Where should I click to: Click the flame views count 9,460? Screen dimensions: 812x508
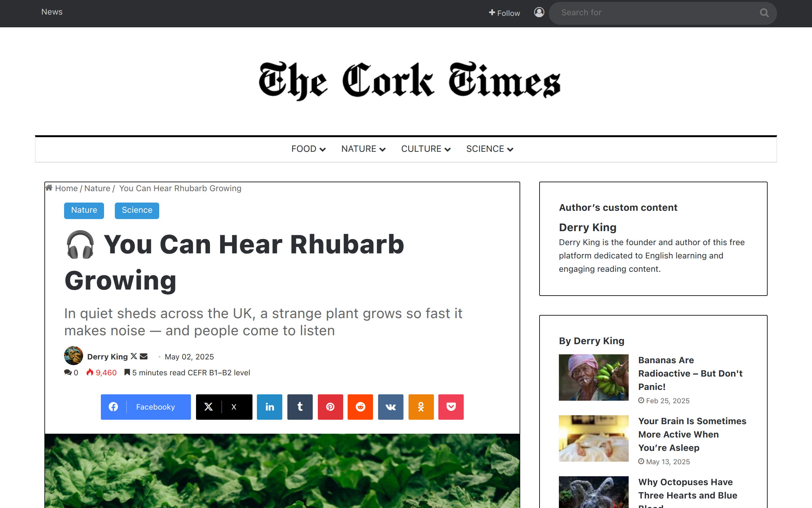101,372
